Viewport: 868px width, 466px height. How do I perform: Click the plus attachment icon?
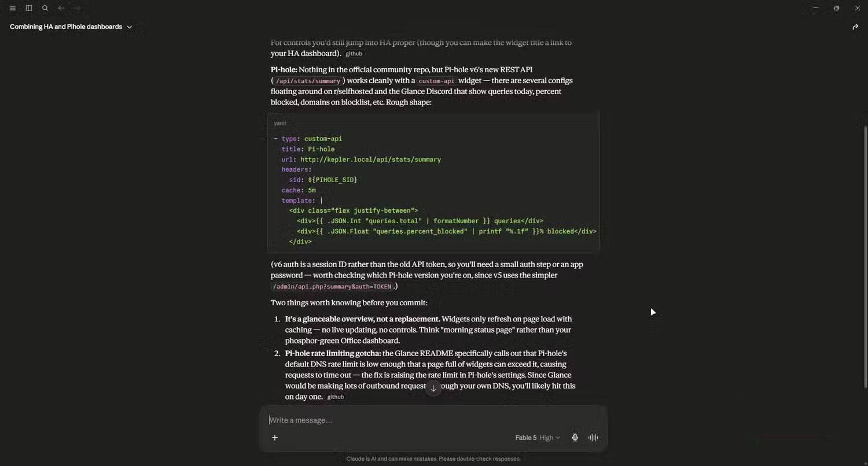pos(275,438)
